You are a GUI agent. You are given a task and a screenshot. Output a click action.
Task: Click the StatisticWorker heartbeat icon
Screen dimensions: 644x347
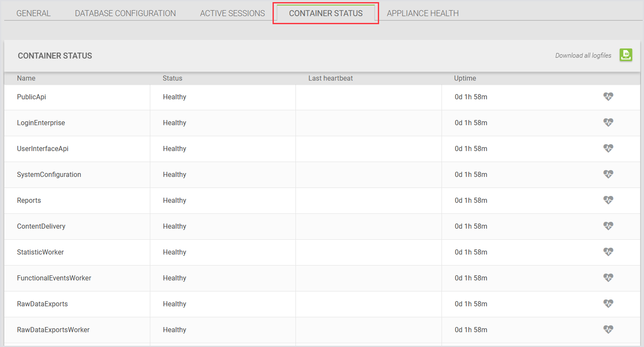click(x=608, y=252)
